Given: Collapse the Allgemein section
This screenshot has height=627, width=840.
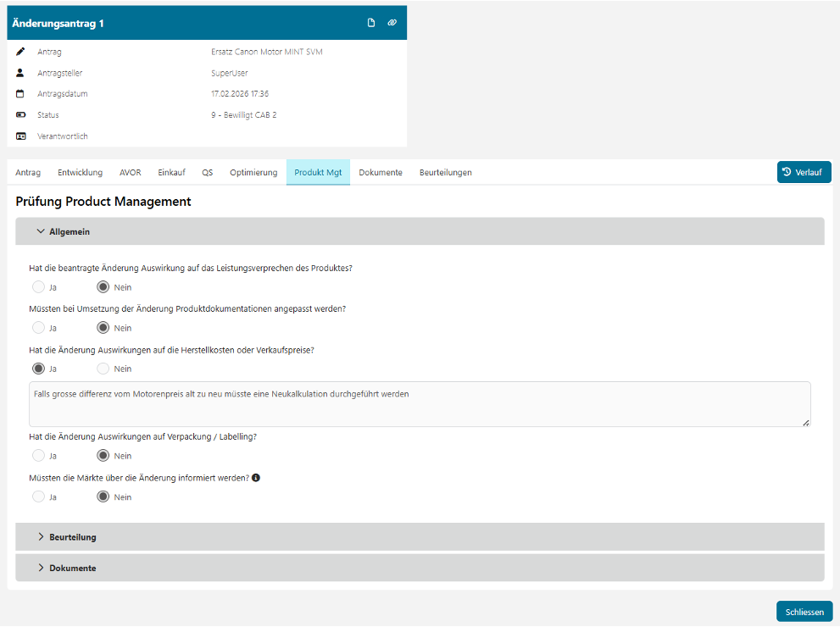Looking at the screenshot, I should 420,231.
